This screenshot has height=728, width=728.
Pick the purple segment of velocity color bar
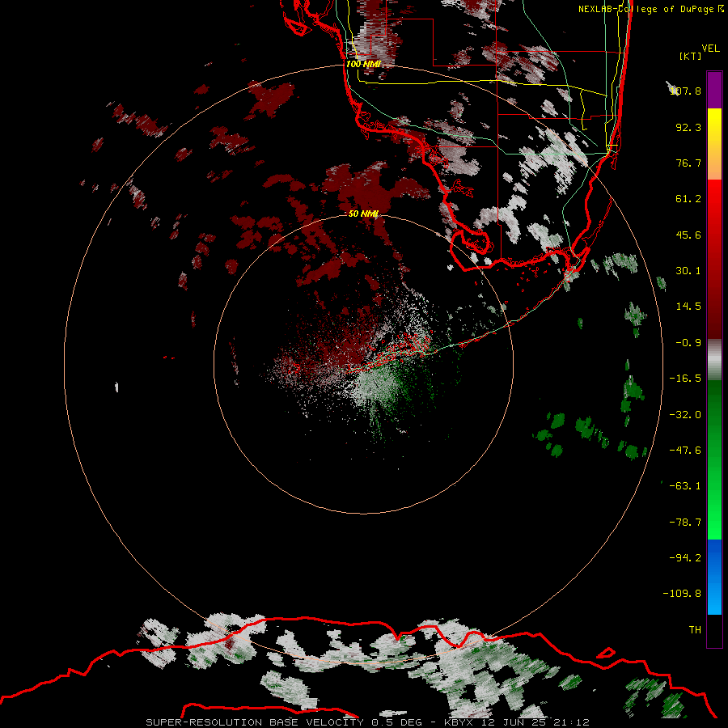[714, 91]
